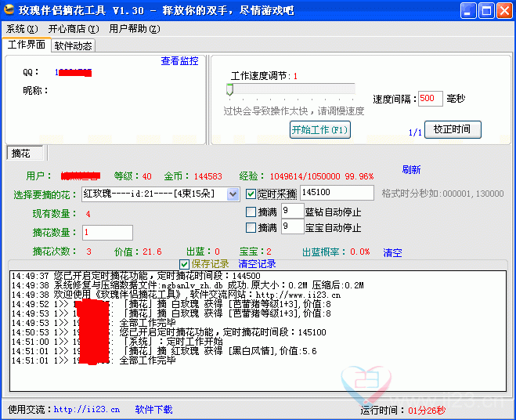
Task: Click the 宝宝 count field showing 9
Action: (292, 226)
